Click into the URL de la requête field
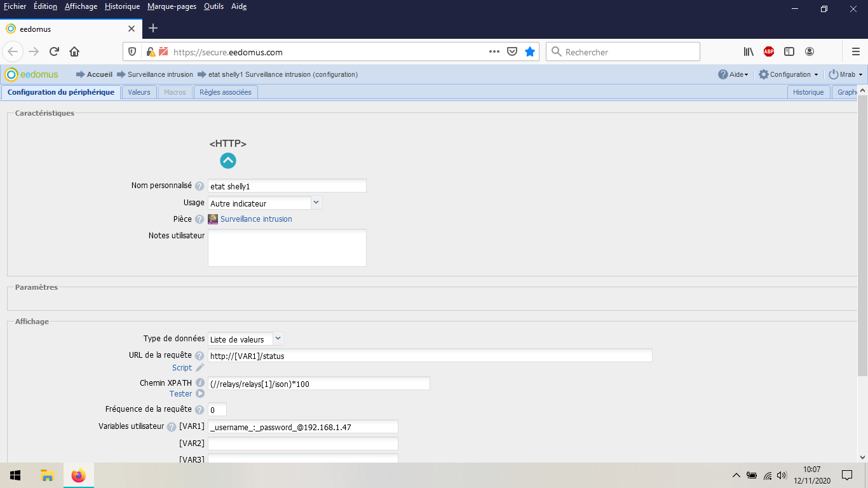This screenshot has width=868, height=488. tap(430, 356)
